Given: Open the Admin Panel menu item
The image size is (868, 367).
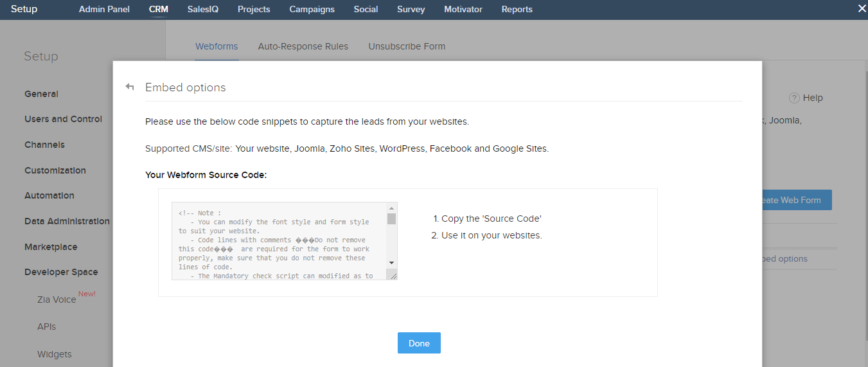Looking at the screenshot, I should [x=104, y=9].
